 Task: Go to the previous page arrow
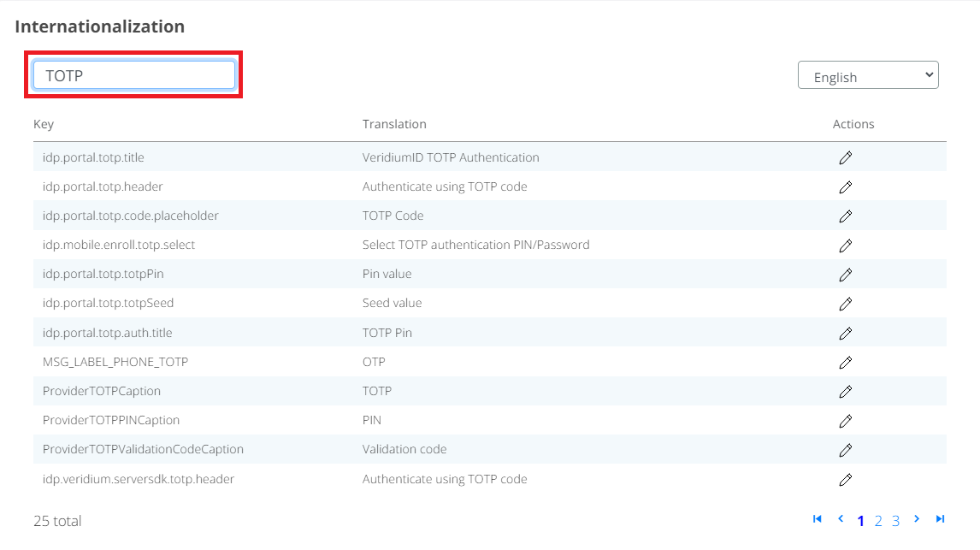840,519
